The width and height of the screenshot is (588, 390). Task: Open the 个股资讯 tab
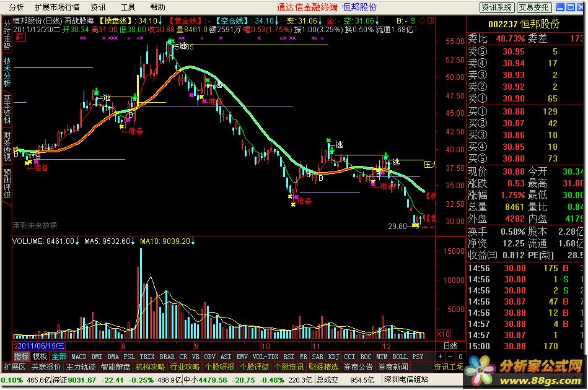click(289, 367)
